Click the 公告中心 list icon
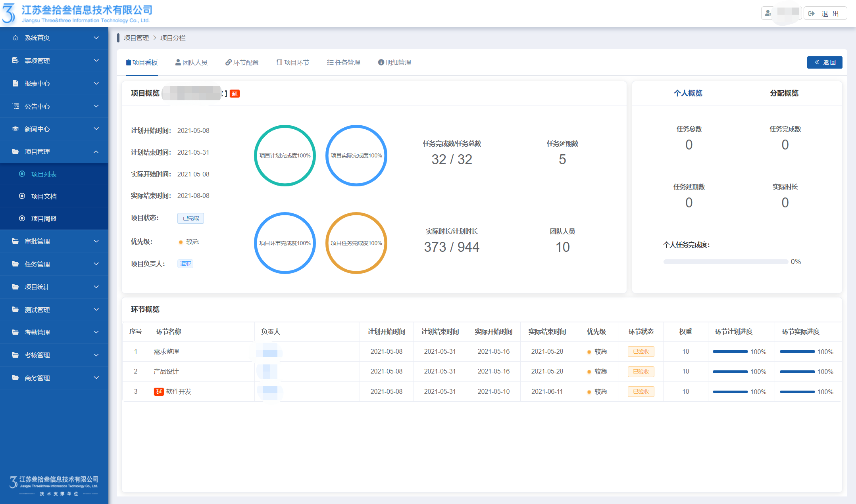The width and height of the screenshot is (856, 504). (x=15, y=106)
